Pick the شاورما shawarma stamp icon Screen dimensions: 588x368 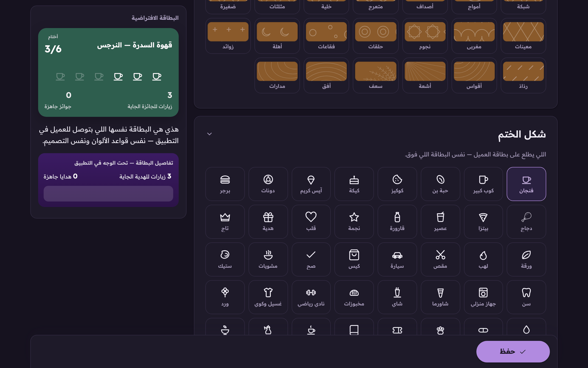[x=440, y=297]
